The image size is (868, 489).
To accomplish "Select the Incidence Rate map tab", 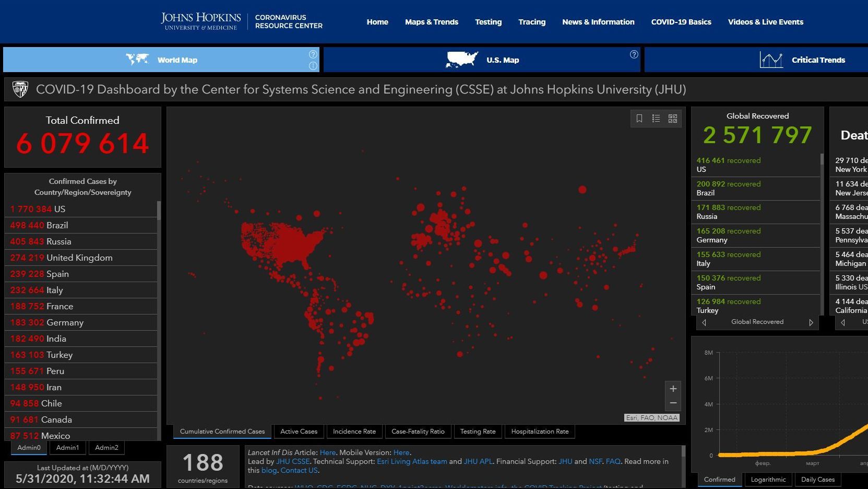I will point(354,432).
